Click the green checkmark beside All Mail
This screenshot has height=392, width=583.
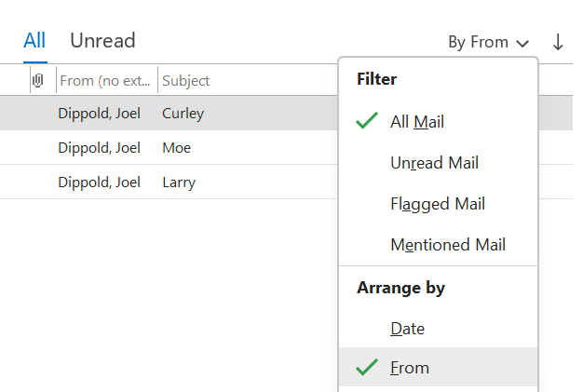[367, 121]
